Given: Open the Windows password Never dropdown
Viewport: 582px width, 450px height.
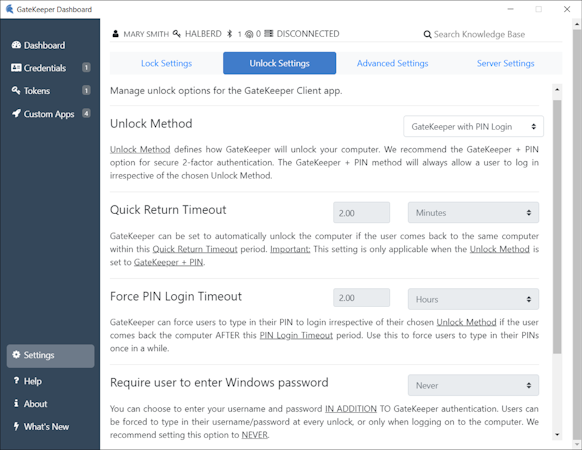Looking at the screenshot, I should pyautogui.click(x=473, y=385).
